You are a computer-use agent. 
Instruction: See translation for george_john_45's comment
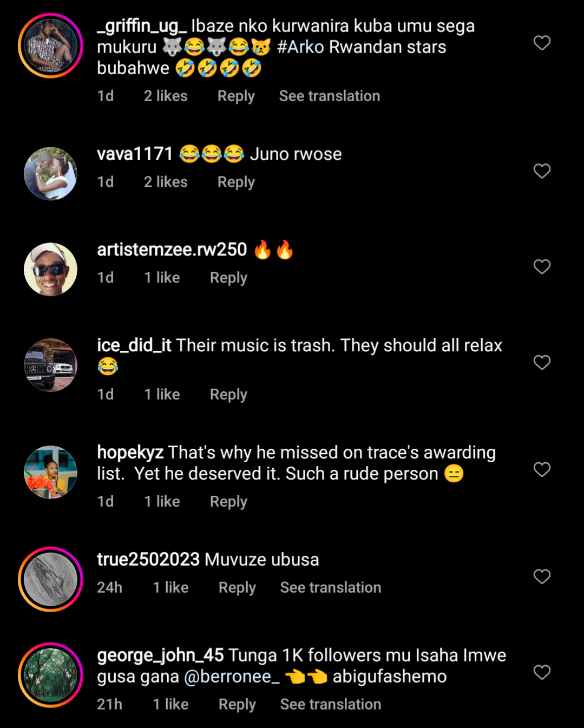click(x=330, y=705)
